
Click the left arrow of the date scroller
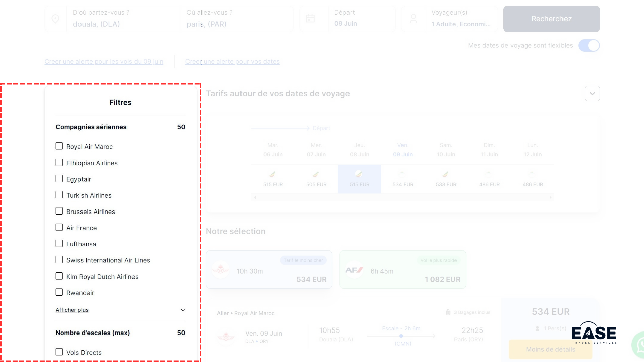[x=255, y=198]
